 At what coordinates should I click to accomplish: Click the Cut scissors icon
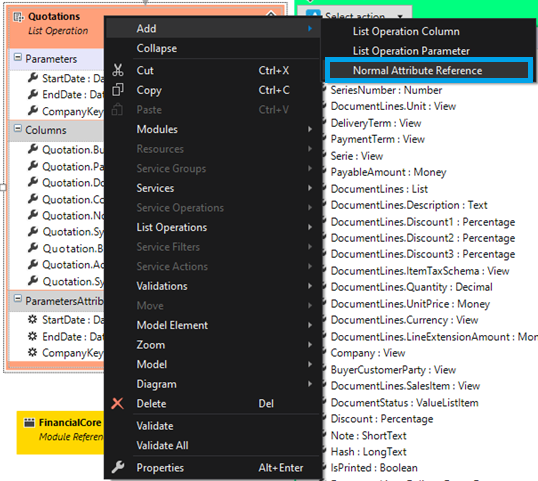tap(118, 70)
